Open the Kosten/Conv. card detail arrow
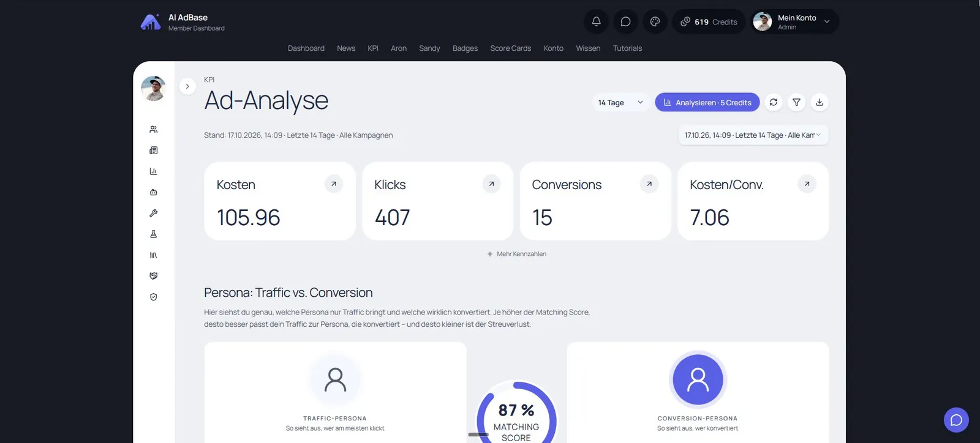Screen dimensions: 980x443 click(807, 184)
